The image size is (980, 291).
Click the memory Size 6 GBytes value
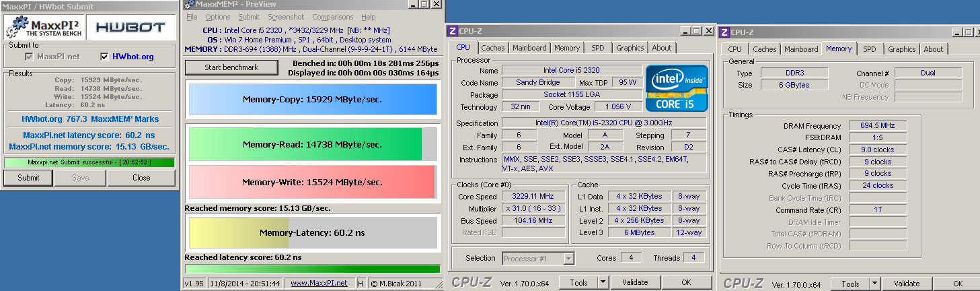coord(794,85)
